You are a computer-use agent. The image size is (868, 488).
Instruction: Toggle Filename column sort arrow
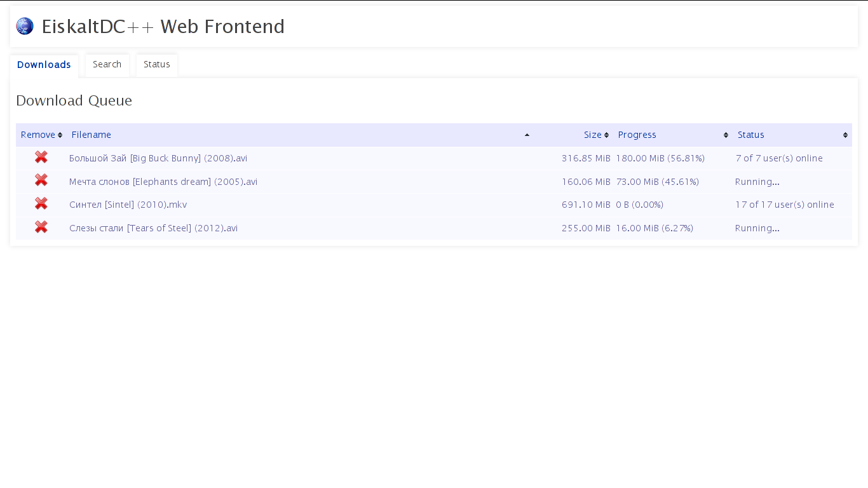527,135
